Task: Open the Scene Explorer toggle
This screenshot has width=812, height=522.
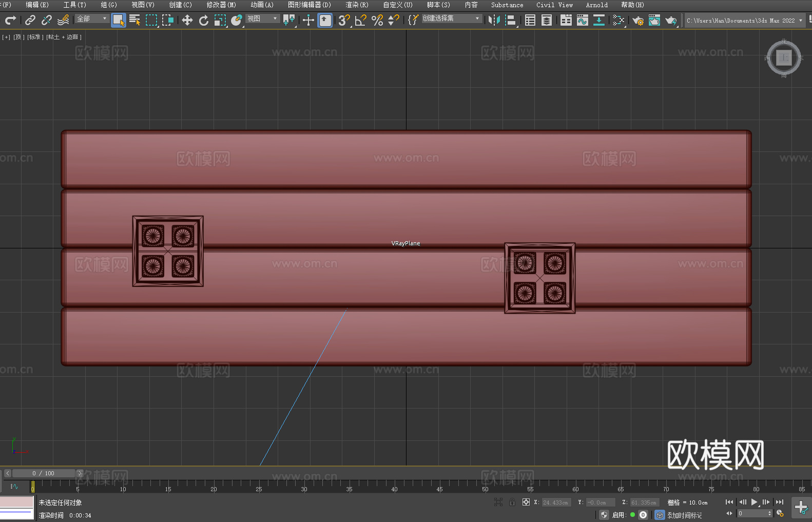Action: (x=530, y=20)
